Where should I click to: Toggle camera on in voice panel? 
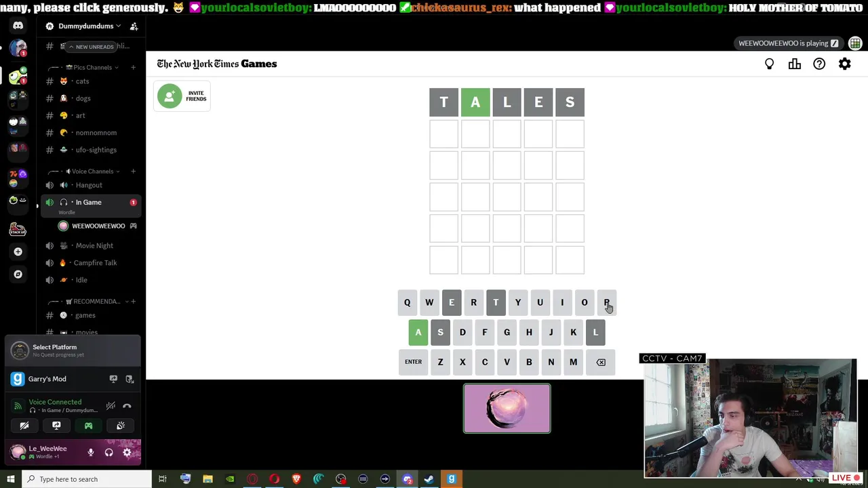point(24,426)
